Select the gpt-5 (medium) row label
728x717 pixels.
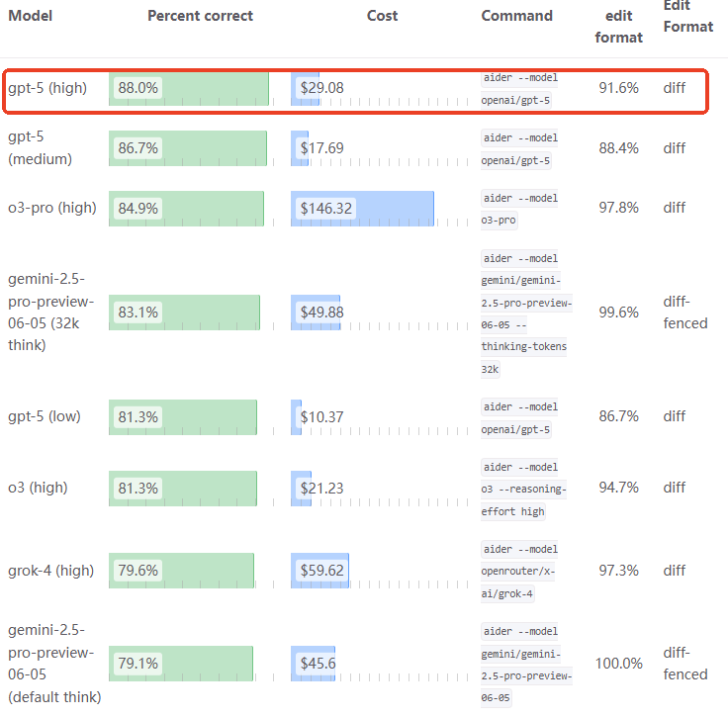(41, 148)
